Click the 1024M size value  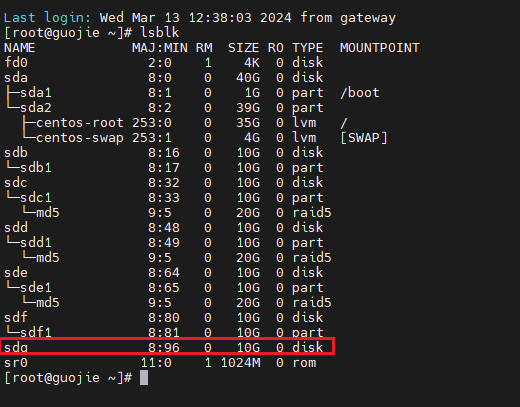tap(240, 363)
